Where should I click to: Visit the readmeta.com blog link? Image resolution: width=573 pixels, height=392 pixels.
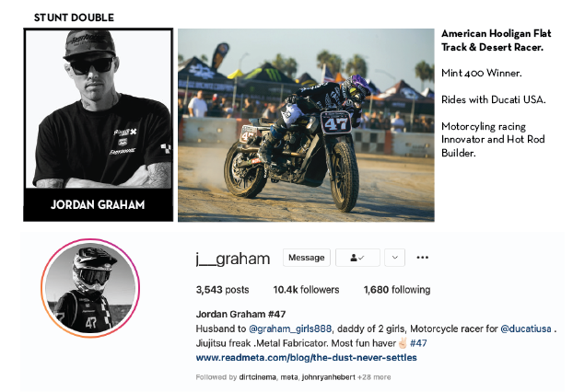(306, 358)
